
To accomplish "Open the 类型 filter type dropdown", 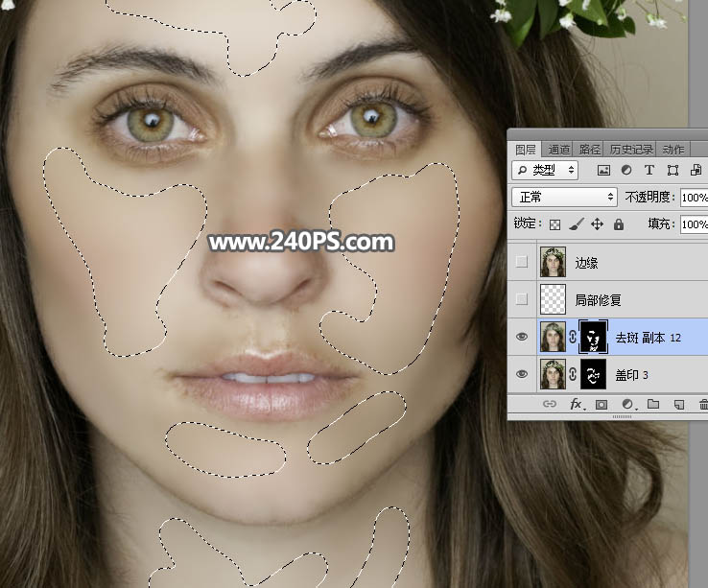I will point(544,170).
